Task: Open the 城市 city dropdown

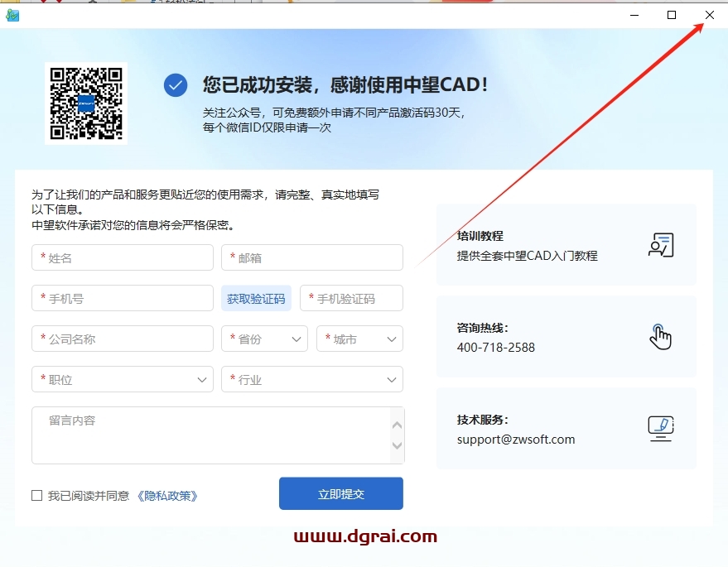Action: coord(359,339)
